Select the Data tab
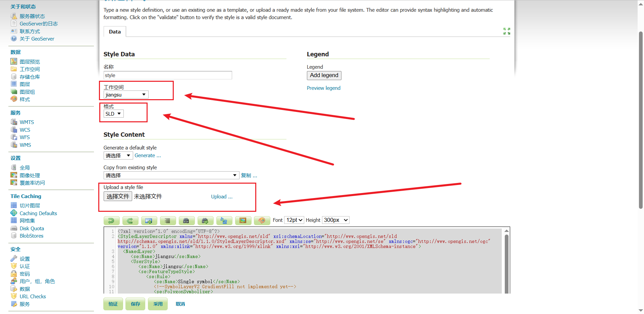Screen dimensions: 644x314 pos(115,32)
